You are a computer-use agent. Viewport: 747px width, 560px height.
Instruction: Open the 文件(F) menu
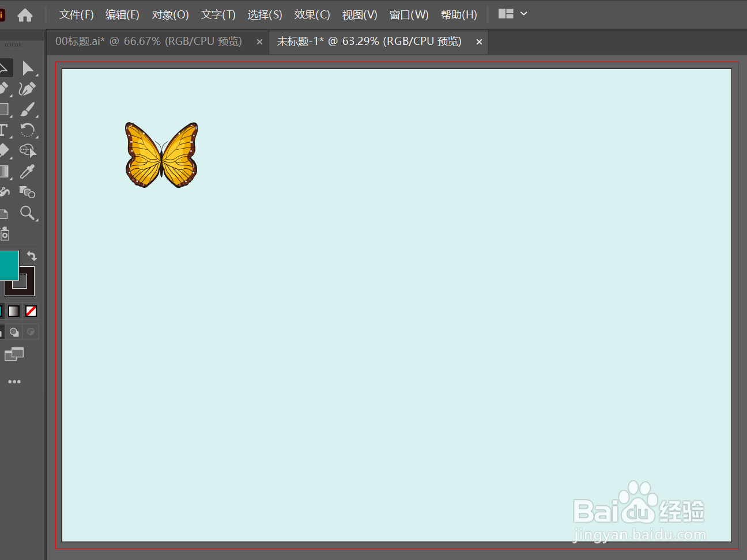click(x=76, y=14)
